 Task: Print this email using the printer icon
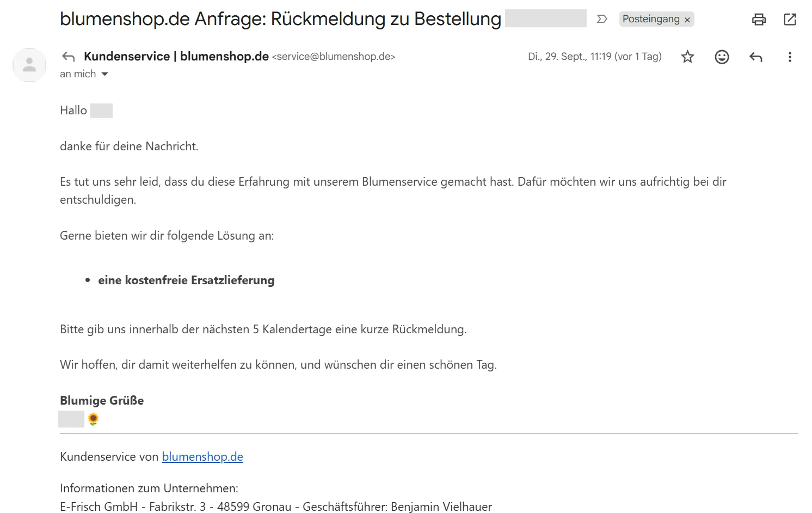759,20
